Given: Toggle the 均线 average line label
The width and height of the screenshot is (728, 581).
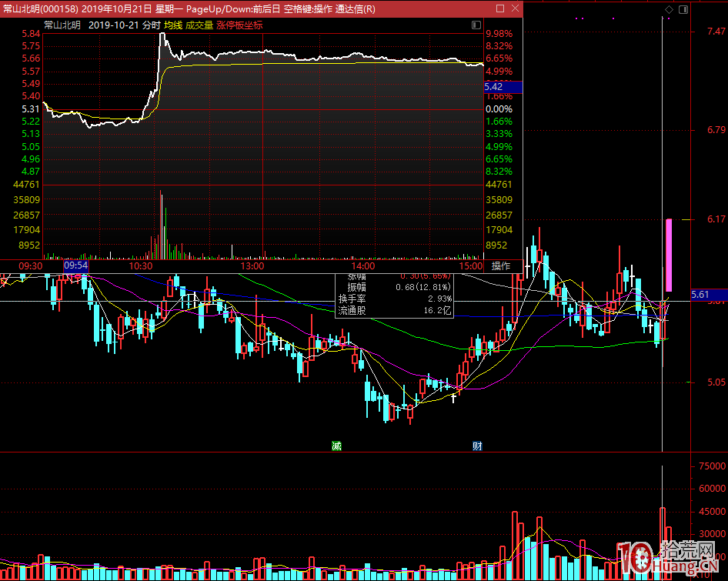Looking at the screenshot, I should (173, 25).
